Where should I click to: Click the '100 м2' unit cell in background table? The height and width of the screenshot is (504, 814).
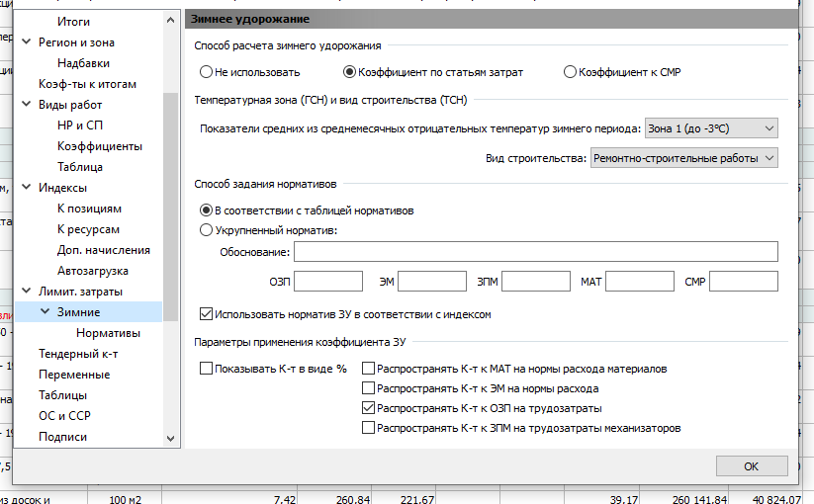pyautogui.click(x=125, y=499)
